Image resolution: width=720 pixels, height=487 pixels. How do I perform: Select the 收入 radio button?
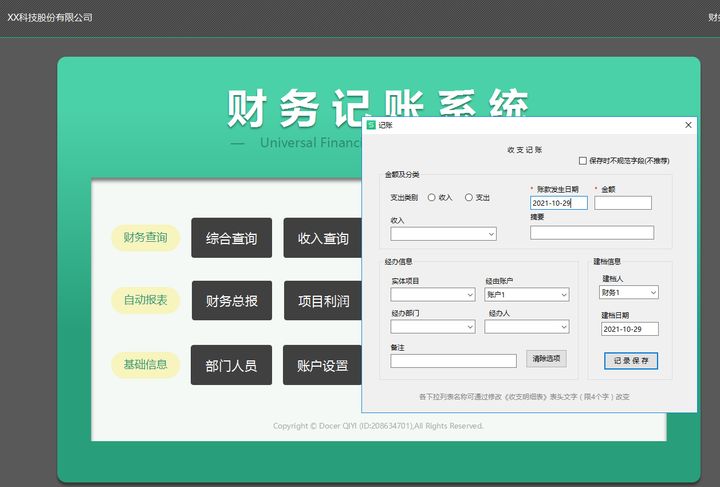pos(431,197)
